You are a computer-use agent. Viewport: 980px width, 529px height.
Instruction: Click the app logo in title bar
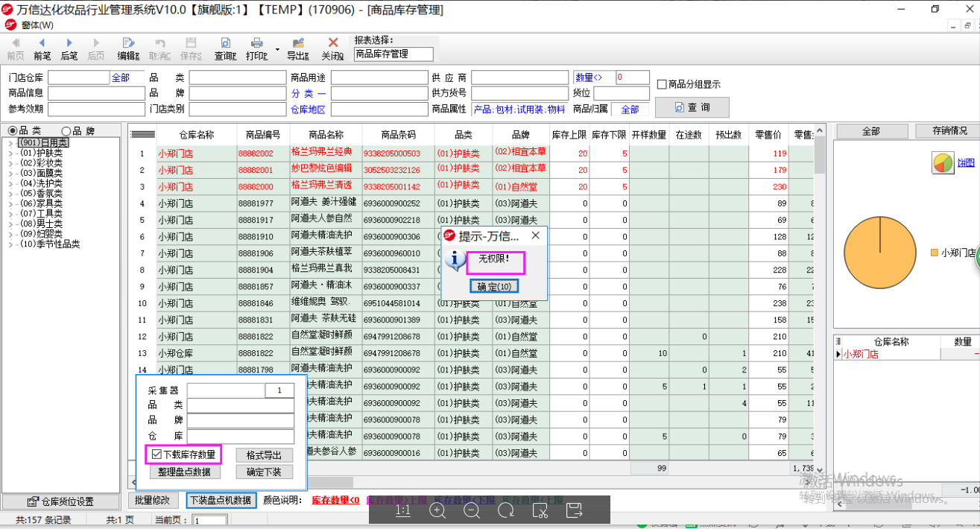[x=9, y=10]
